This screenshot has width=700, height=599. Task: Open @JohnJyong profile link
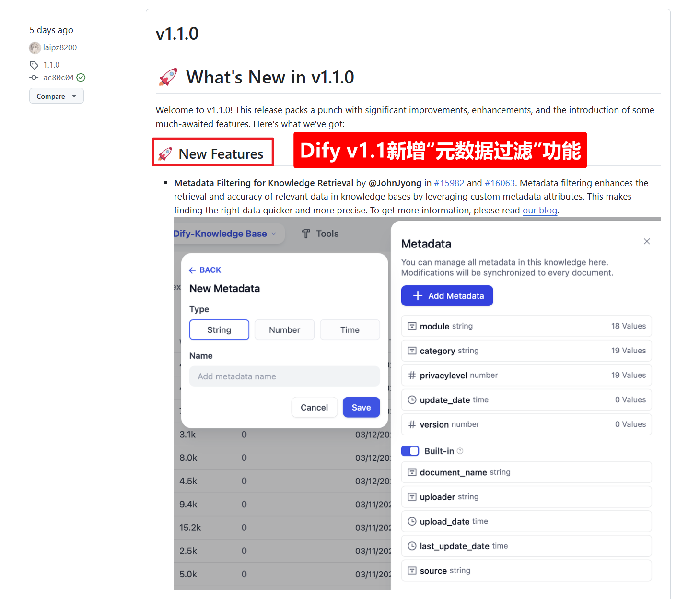pyautogui.click(x=395, y=183)
